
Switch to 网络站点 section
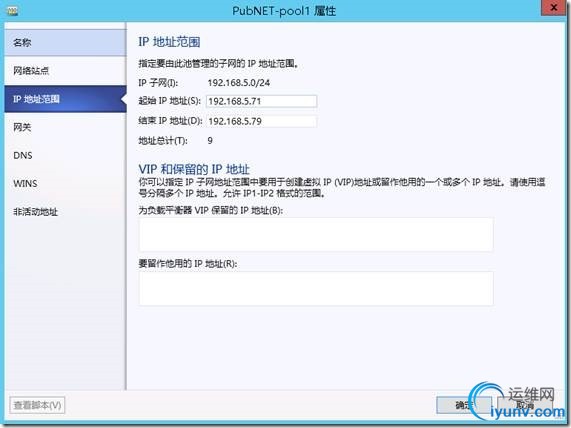[65, 71]
